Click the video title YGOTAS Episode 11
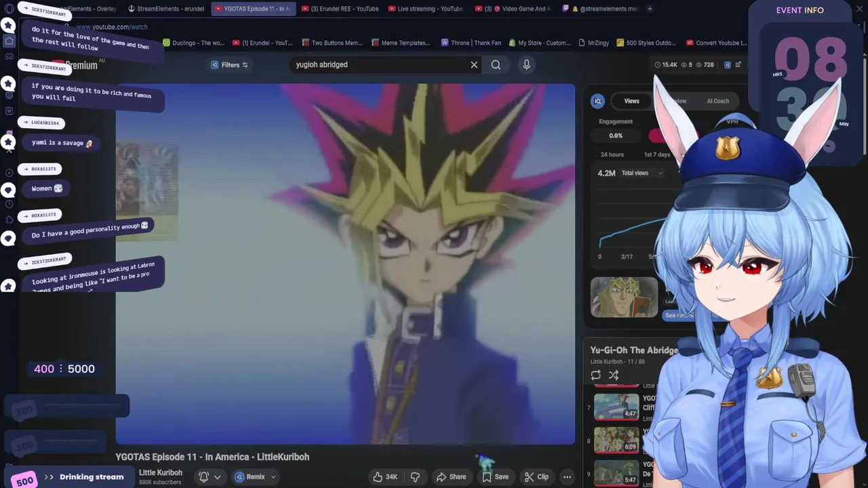868x488 pixels. point(212,457)
